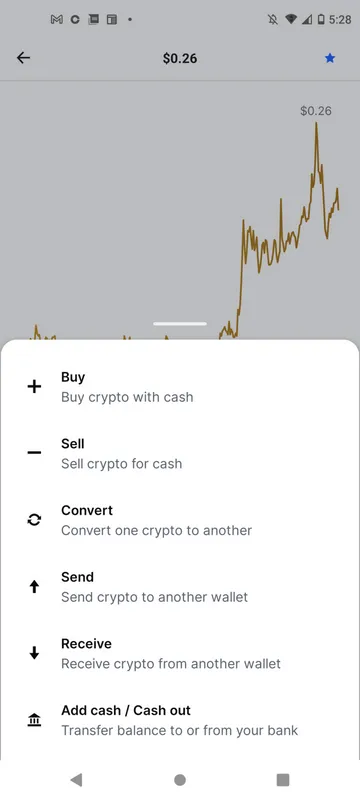Tap the $0.26 header price title
Image resolution: width=360 pixels, height=800 pixels.
coord(180,58)
